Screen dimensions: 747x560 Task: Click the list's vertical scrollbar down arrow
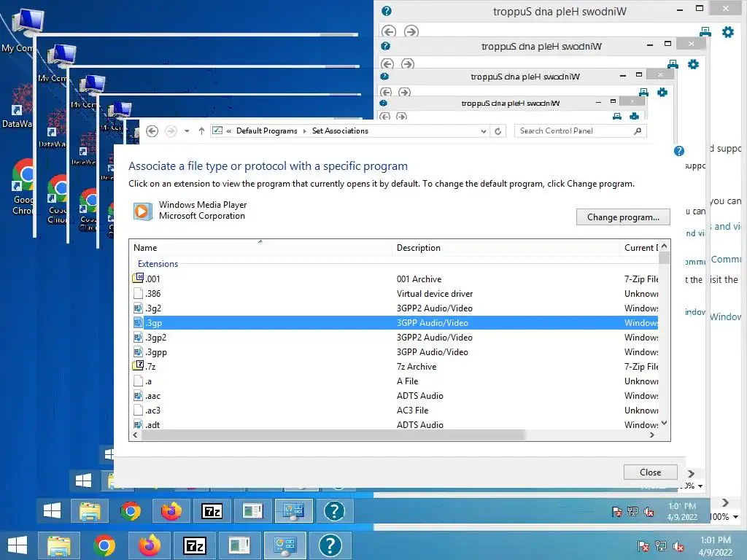click(x=664, y=423)
